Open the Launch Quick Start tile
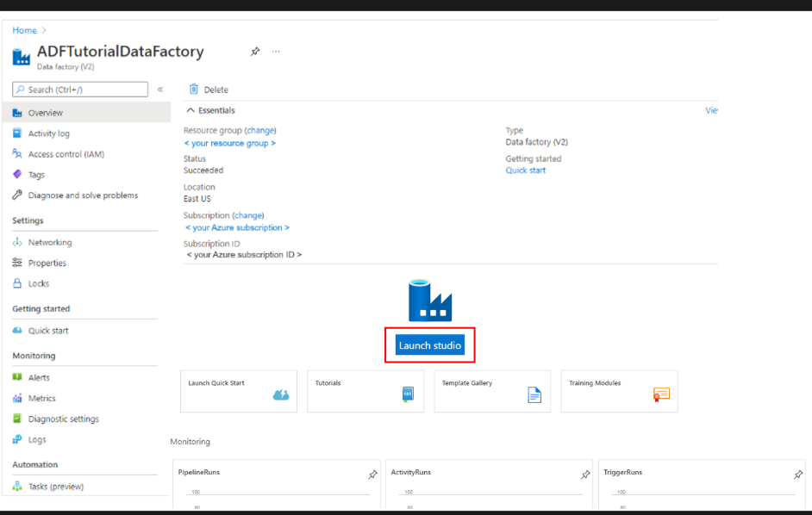812x515 pixels. coord(238,391)
